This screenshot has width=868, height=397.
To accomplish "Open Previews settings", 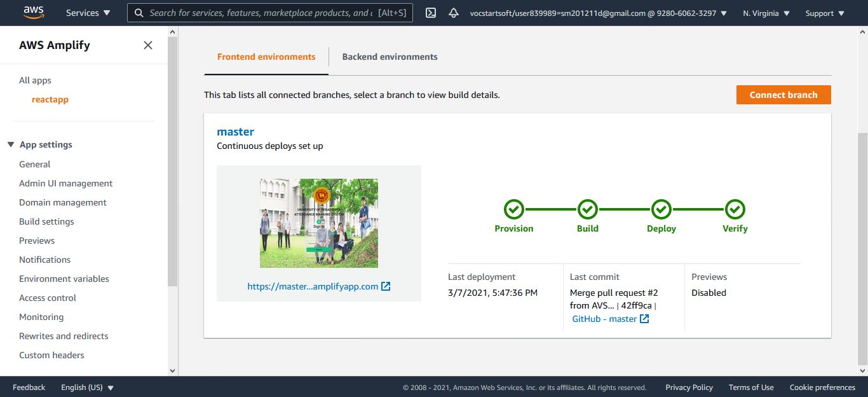I will [37, 240].
